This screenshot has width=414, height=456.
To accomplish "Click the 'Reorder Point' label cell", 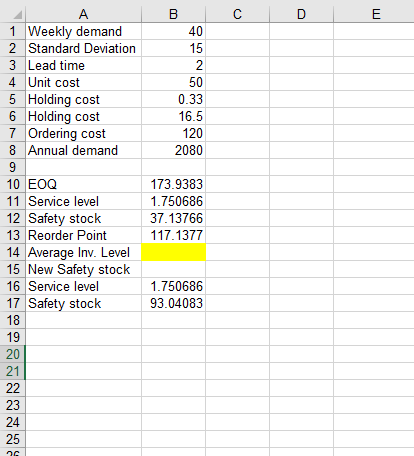I will (x=83, y=235).
